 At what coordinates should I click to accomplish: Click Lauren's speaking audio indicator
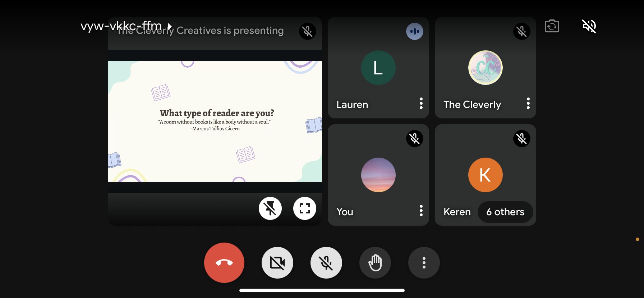[x=415, y=31]
